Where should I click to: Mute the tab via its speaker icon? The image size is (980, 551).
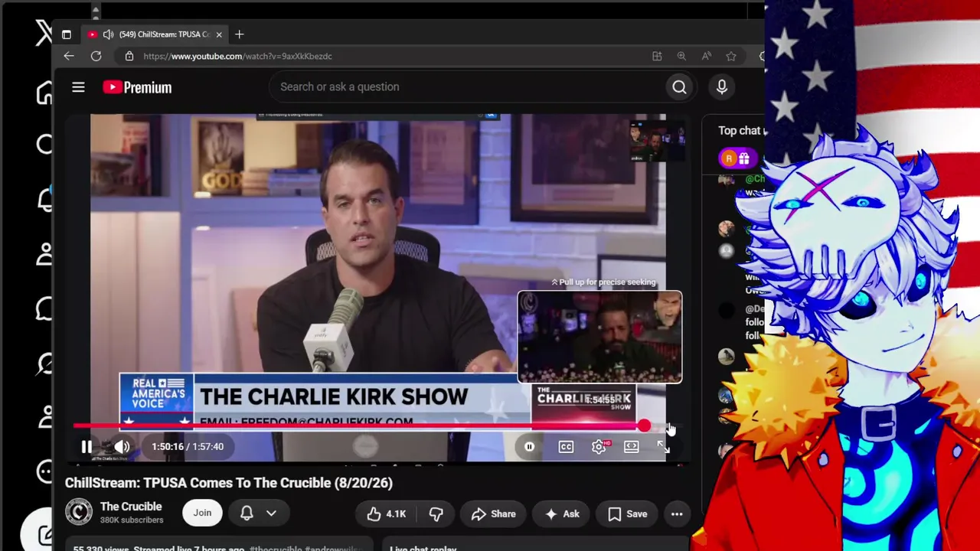point(108,34)
